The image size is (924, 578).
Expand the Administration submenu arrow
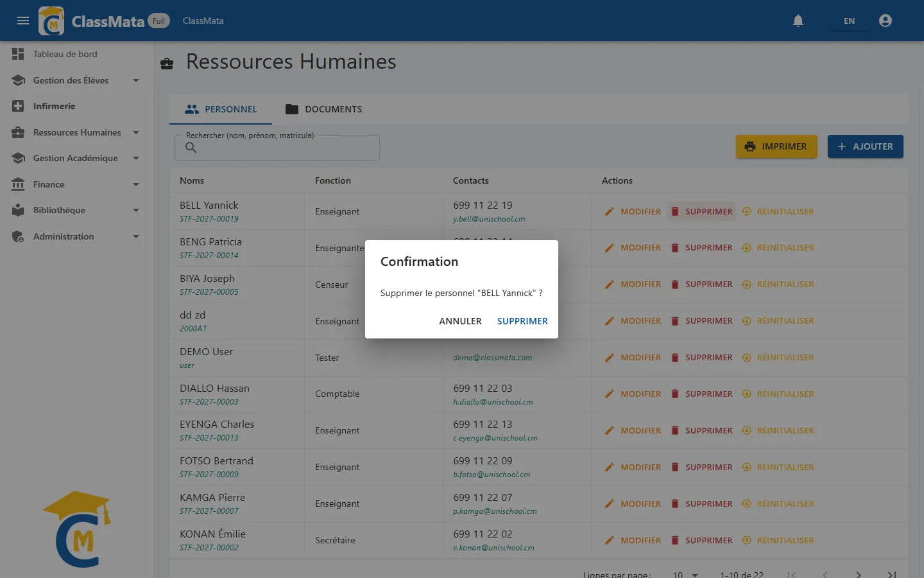point(136,236)
